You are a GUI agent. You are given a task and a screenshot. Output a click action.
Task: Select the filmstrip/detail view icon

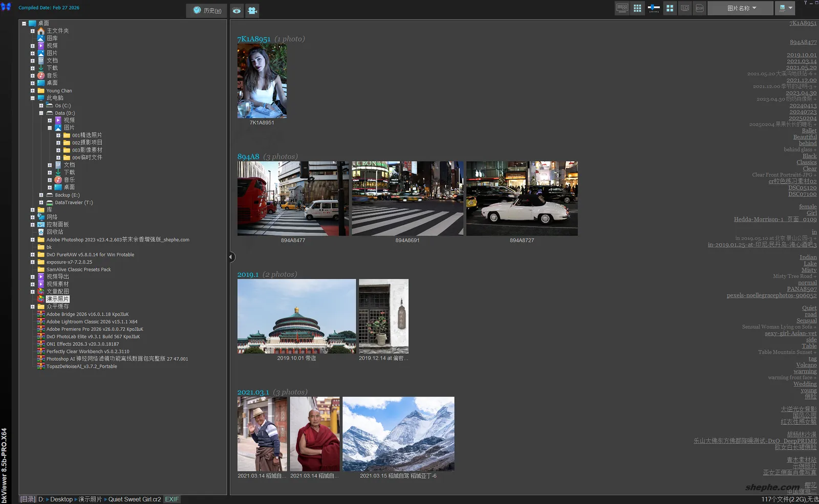click(x=622, y=8)
